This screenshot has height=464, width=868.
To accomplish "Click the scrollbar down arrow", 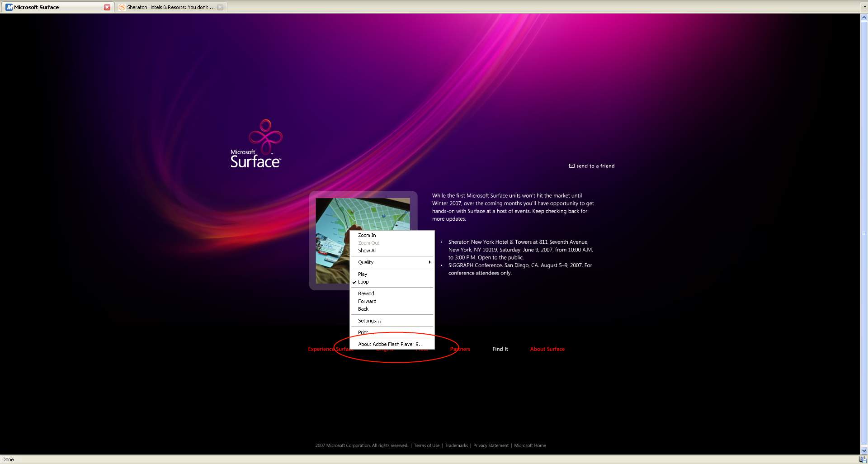I will (x=864, y=451).
